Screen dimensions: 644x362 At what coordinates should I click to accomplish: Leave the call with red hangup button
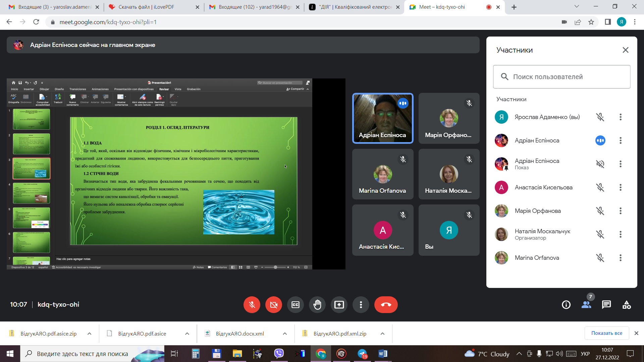click(x=386, y=305)
